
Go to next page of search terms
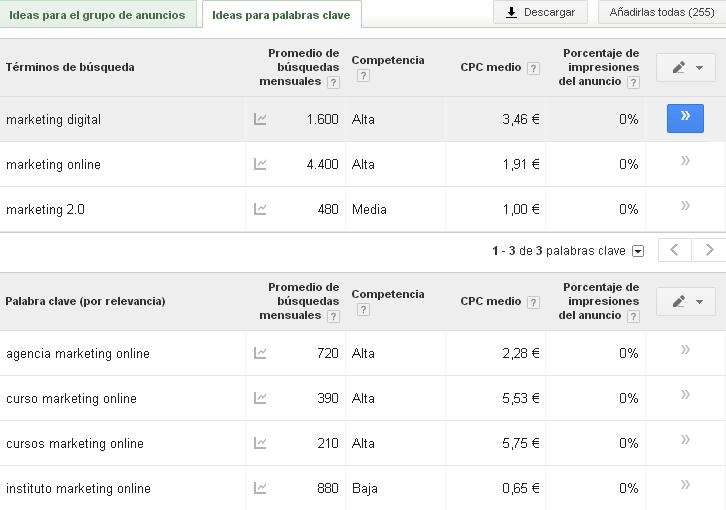pyautogui.click(x=709, y=250)
